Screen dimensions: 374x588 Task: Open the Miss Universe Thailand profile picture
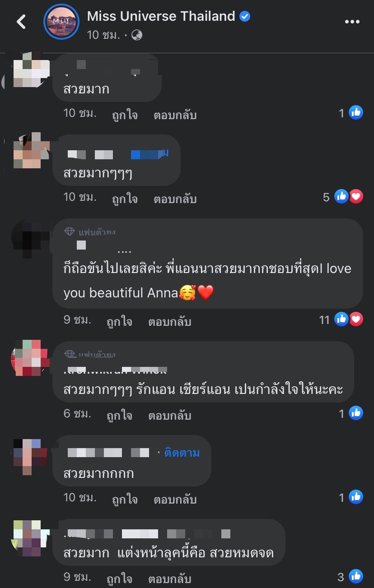(61, 22)
